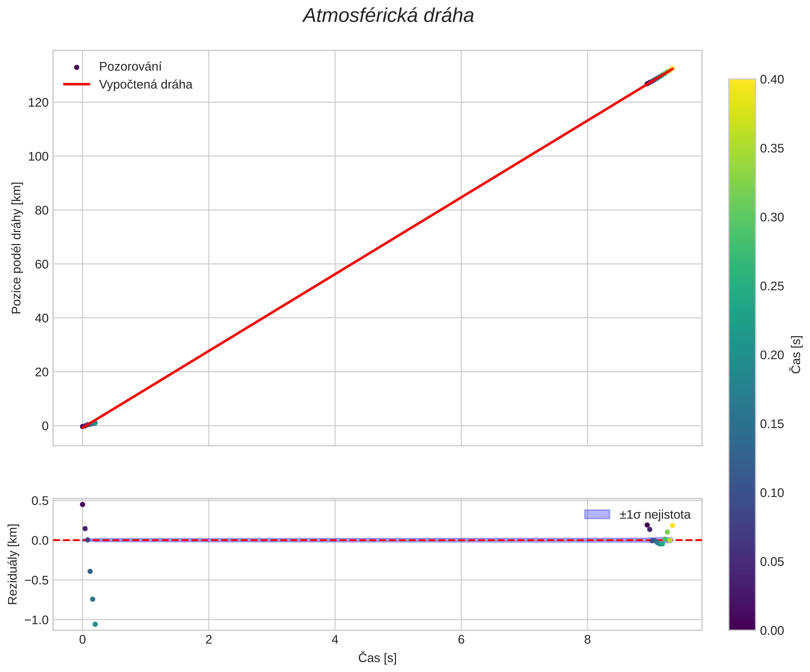
Task: Click the 120 tick on position axis
Action: point(38,103)
